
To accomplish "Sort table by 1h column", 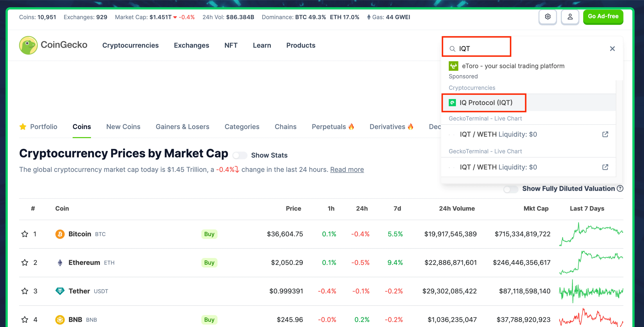I will tap(331, 208).
